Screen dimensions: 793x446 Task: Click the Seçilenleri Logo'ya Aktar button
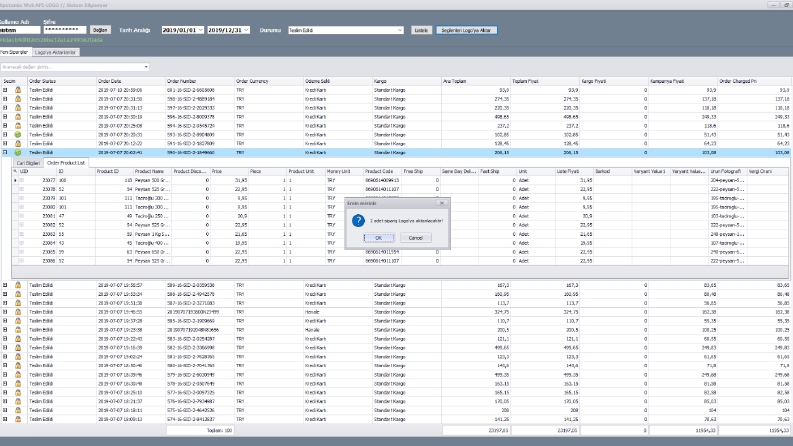(466, 30)
